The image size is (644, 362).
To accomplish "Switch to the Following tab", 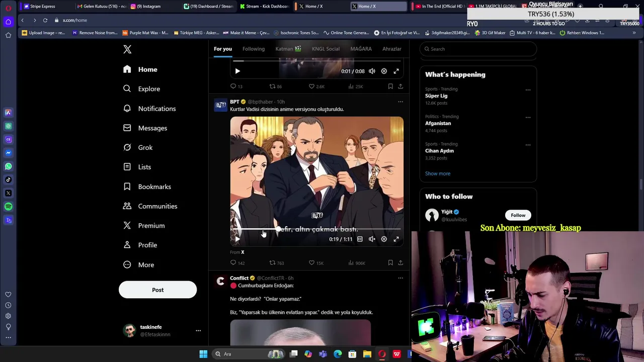I will (254, 49).
